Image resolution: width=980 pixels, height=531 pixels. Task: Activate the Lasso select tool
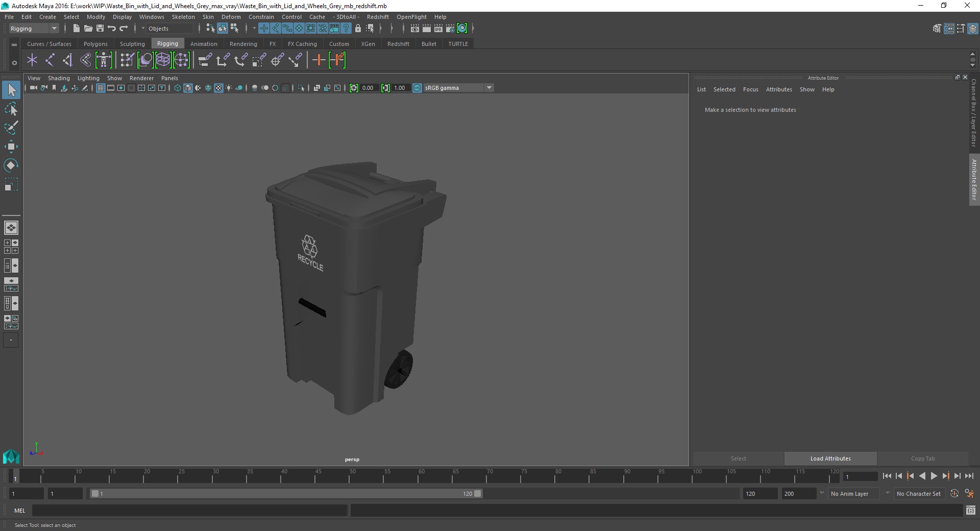tap(11, 109)
